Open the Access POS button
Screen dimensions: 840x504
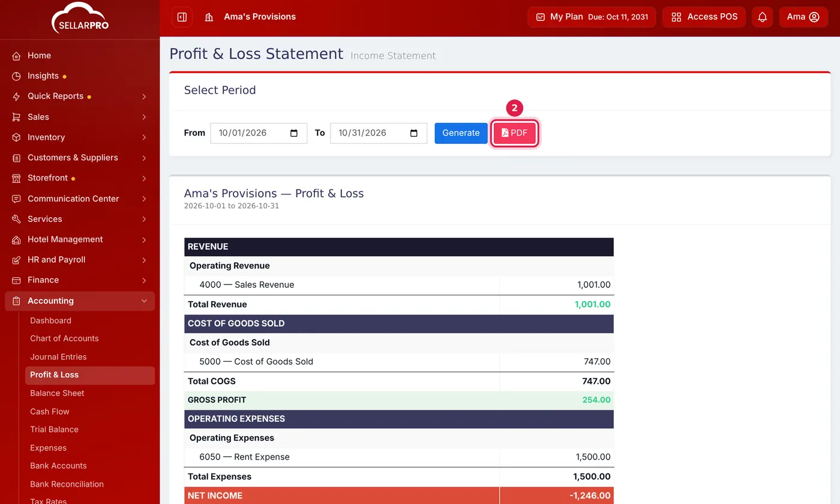(x=704, y=17)
